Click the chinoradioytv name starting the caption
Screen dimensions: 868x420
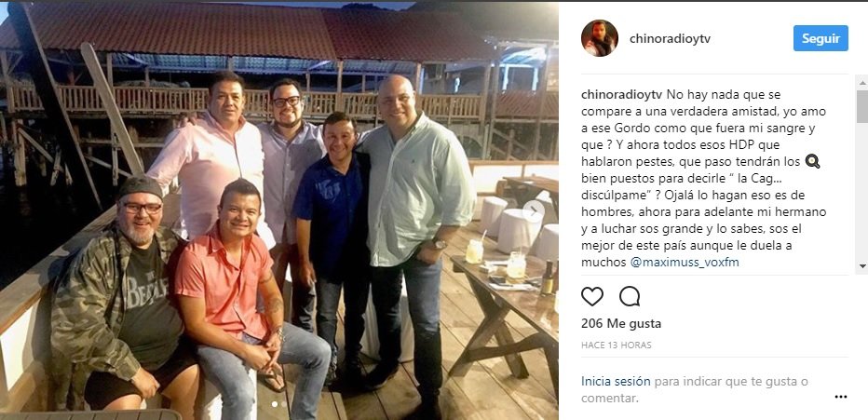(x=620, y=95)
